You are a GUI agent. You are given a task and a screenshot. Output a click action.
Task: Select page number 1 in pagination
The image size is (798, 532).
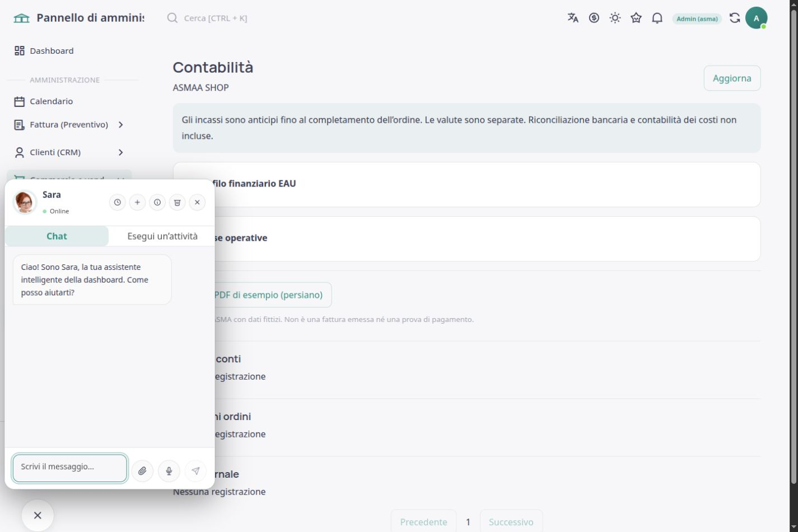468,522
